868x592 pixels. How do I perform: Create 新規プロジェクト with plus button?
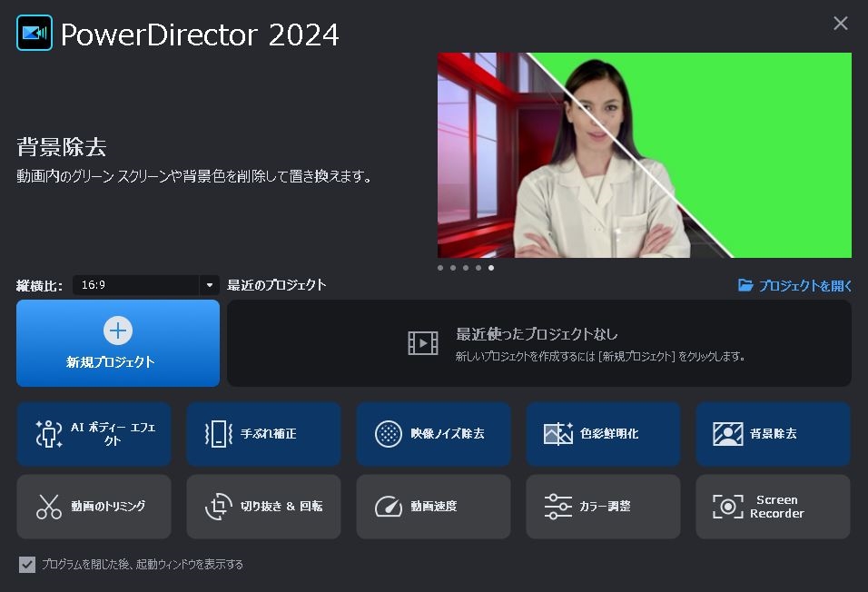coord(118,343)
